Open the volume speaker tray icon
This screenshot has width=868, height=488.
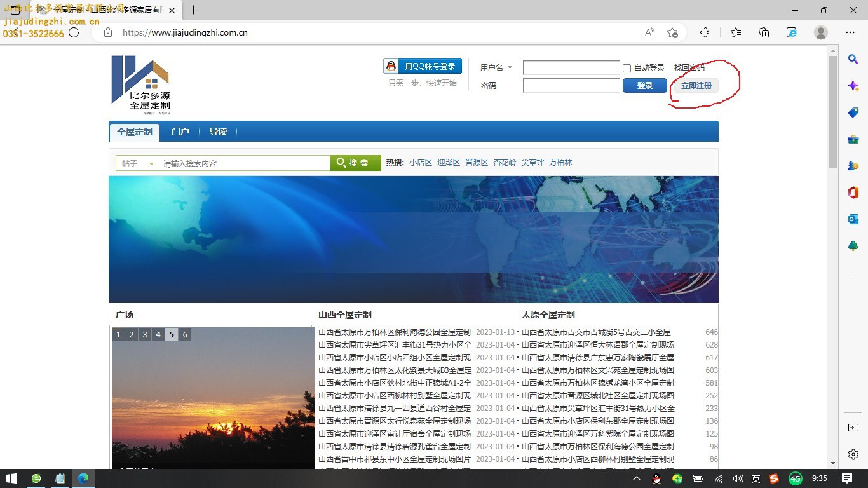[738, 478]
